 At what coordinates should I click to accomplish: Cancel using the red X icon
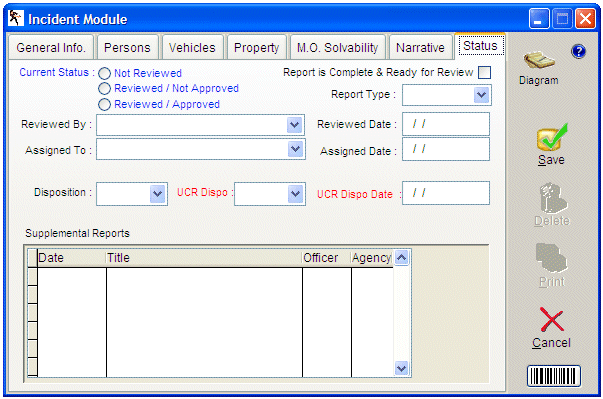pos(552,320)
